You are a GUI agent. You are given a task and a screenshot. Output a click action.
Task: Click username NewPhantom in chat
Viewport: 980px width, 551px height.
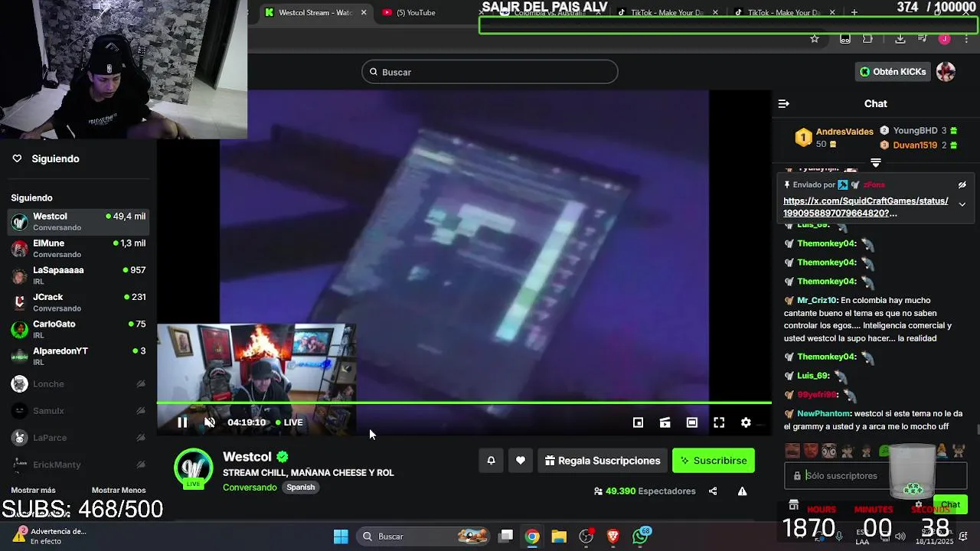click(824, 413)
